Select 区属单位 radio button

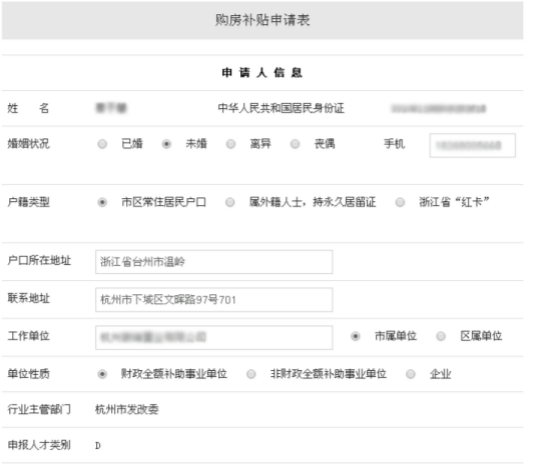click(x=441, y=336)
